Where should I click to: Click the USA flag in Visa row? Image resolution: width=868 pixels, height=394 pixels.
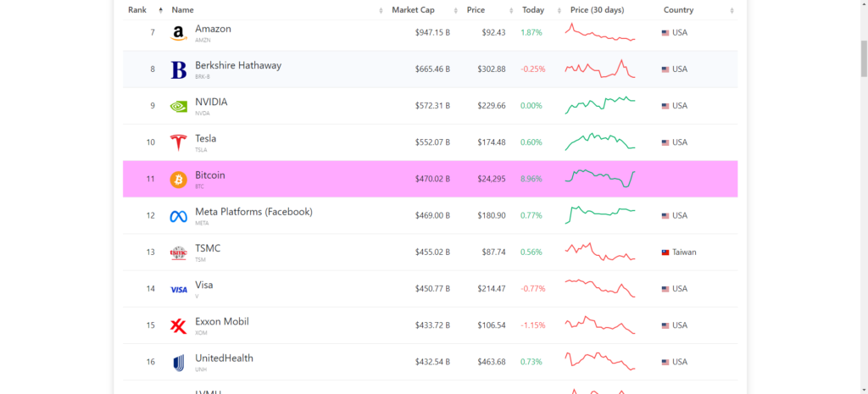665,289
